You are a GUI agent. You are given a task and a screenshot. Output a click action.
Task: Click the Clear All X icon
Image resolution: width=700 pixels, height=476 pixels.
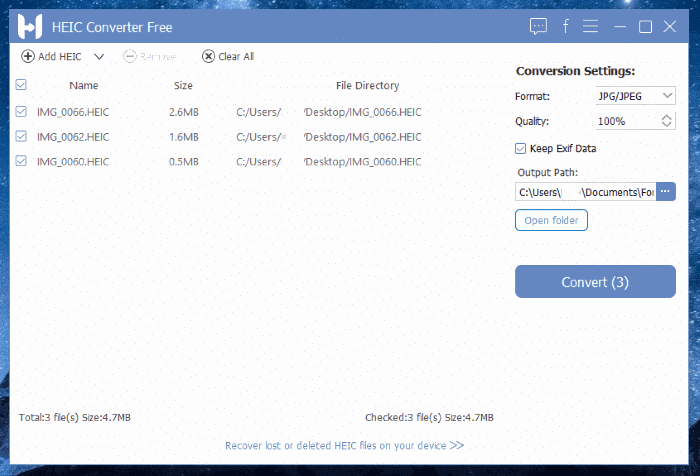[x=208, y=57]
